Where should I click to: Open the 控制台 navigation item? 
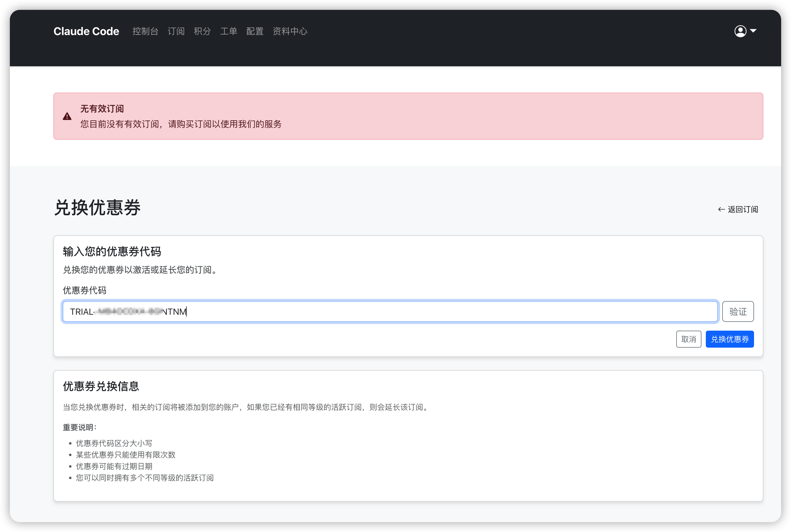point(145,31)
